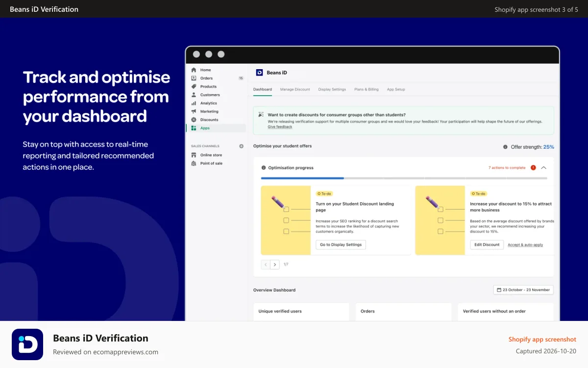Viewport: 588px width, 368px height.
Task: Click the Apps grid icon
Action: pos(194,128)
